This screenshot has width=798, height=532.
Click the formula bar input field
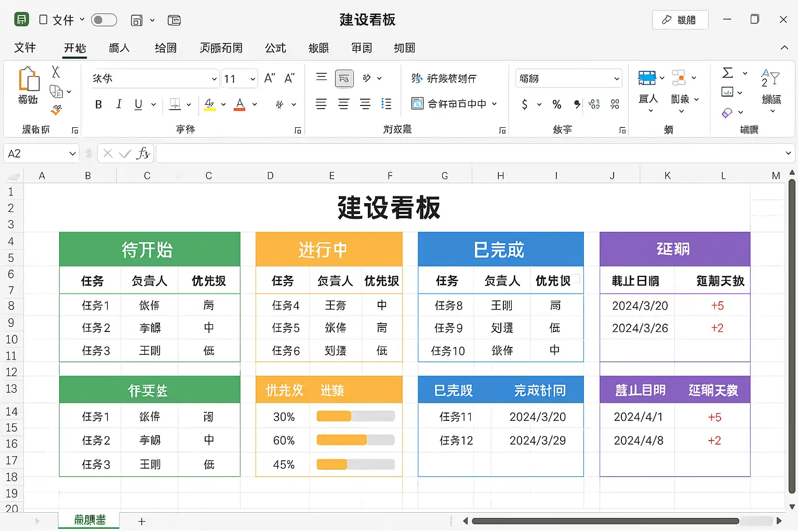pos(468,153)
